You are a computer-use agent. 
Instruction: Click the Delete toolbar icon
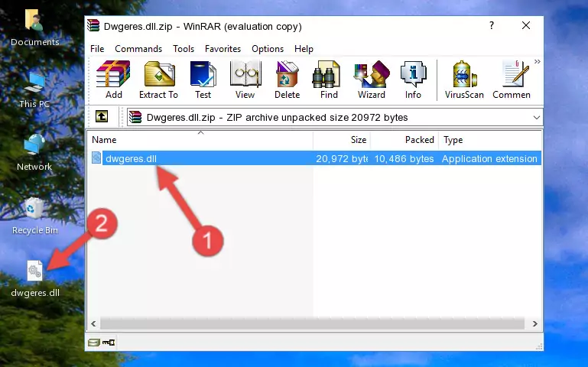[288, 80]
